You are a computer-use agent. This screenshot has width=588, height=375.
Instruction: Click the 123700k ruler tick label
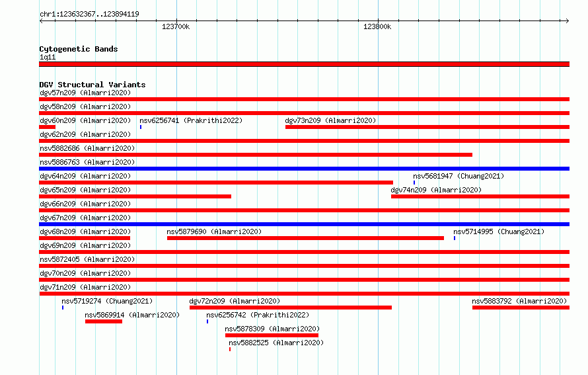pos(176,26)
